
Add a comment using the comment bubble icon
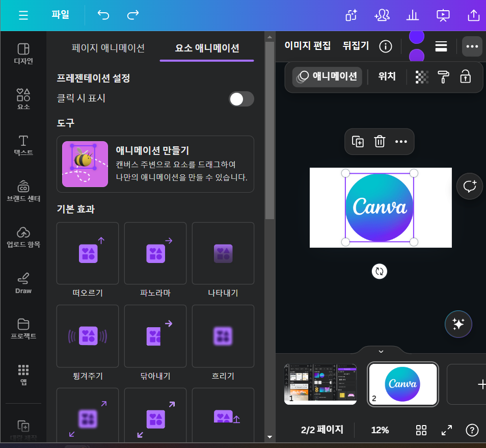click(469, 186)
